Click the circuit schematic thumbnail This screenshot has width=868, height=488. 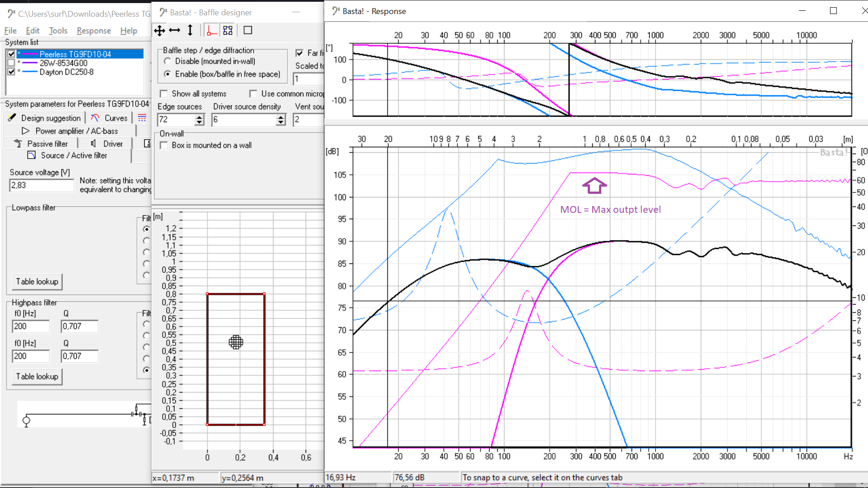pos(85,414)
